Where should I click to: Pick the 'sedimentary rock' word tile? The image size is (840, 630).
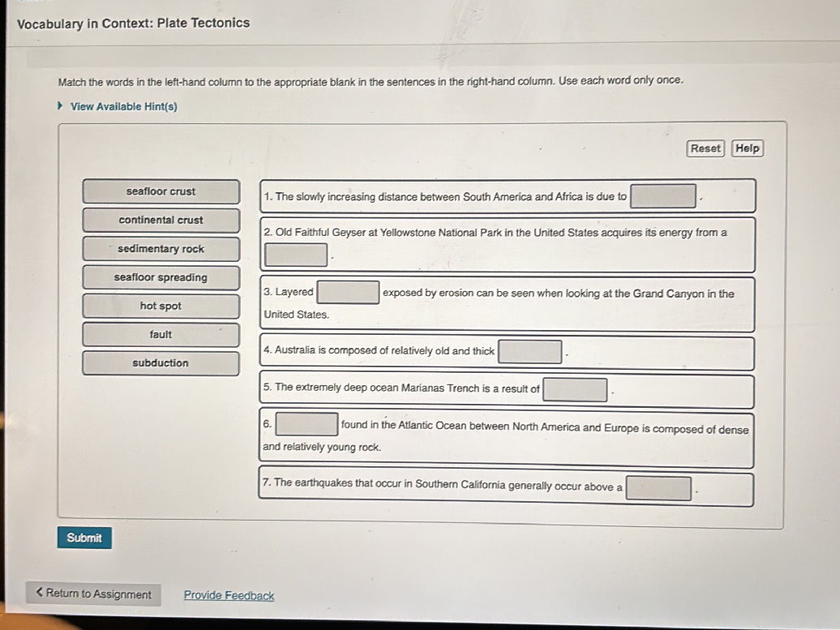pyautogui.click(x=161, y=249)
